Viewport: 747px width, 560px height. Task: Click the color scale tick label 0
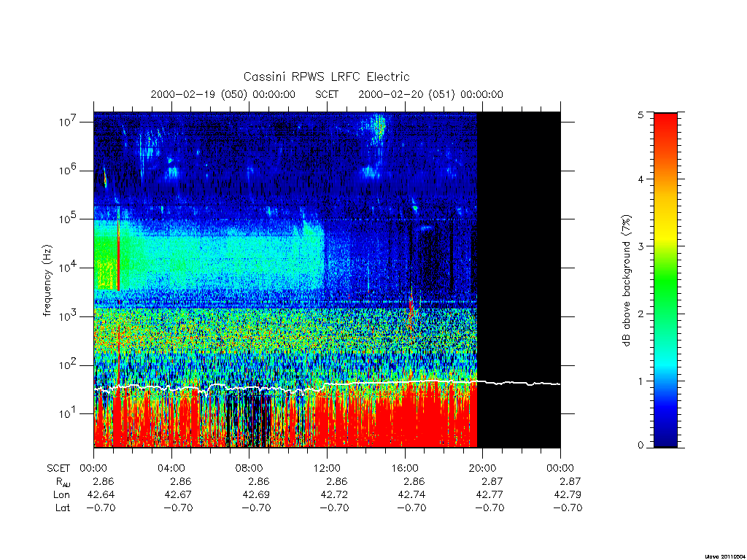coord(640,445)
